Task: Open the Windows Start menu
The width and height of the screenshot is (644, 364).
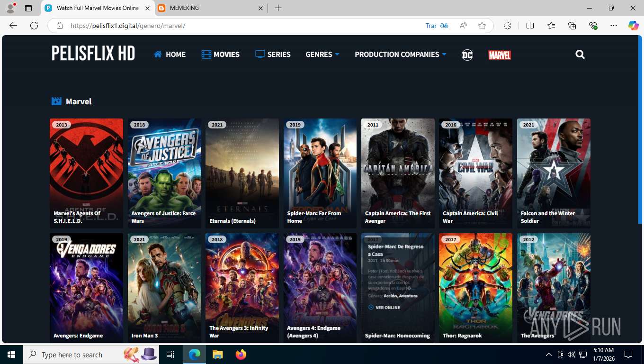Action: click(x=11, y=355)
